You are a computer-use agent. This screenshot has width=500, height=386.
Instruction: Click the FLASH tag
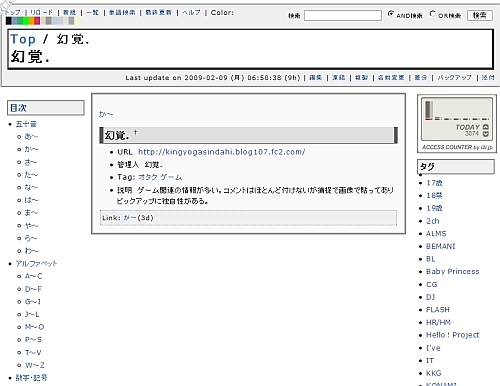tap(438, 310)
